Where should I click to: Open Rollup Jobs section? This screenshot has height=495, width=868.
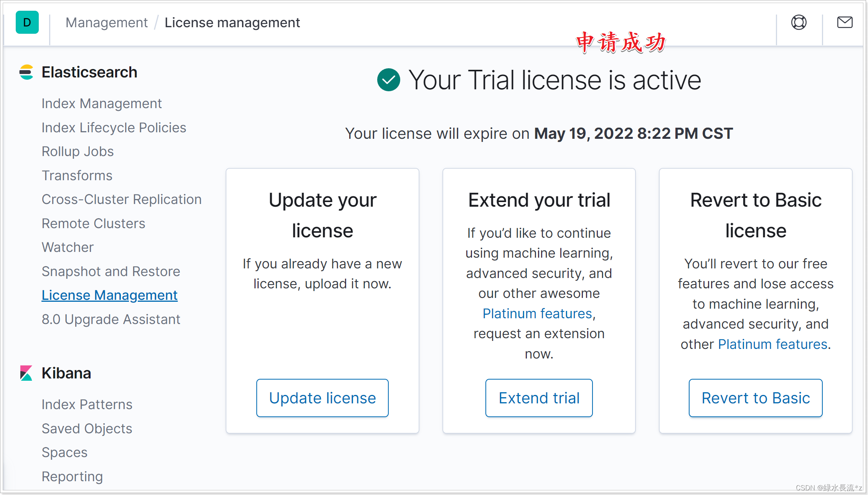click(x=78, y=151)
